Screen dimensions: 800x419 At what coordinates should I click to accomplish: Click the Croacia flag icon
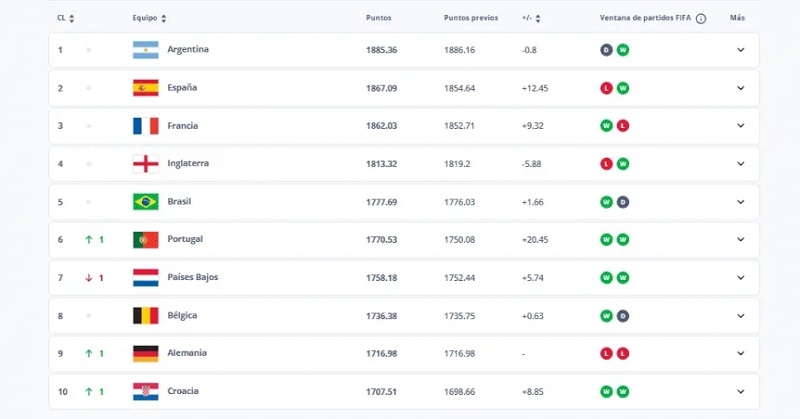point(145,391)
